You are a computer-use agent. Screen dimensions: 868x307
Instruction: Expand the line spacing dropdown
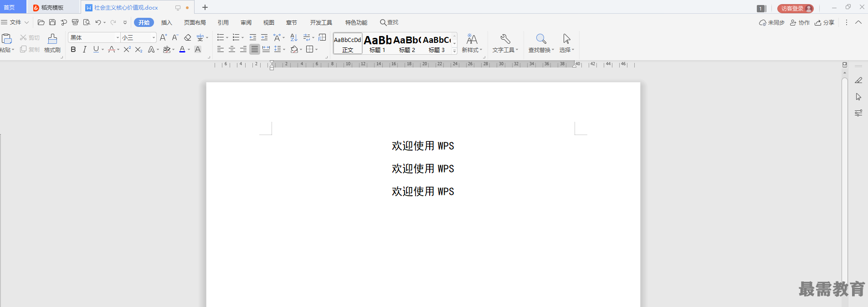tap(284, 49)
